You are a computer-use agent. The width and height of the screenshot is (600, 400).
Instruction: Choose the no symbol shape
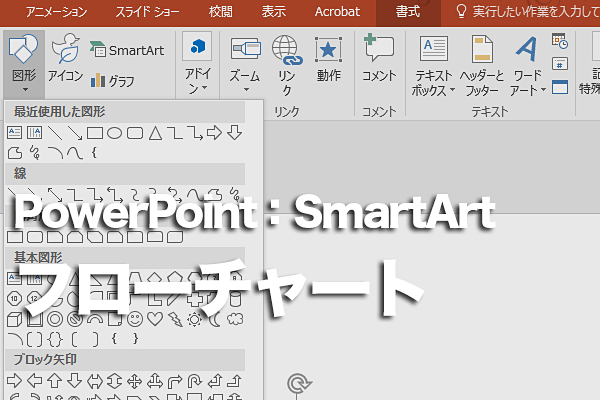(x=75, y=319)
